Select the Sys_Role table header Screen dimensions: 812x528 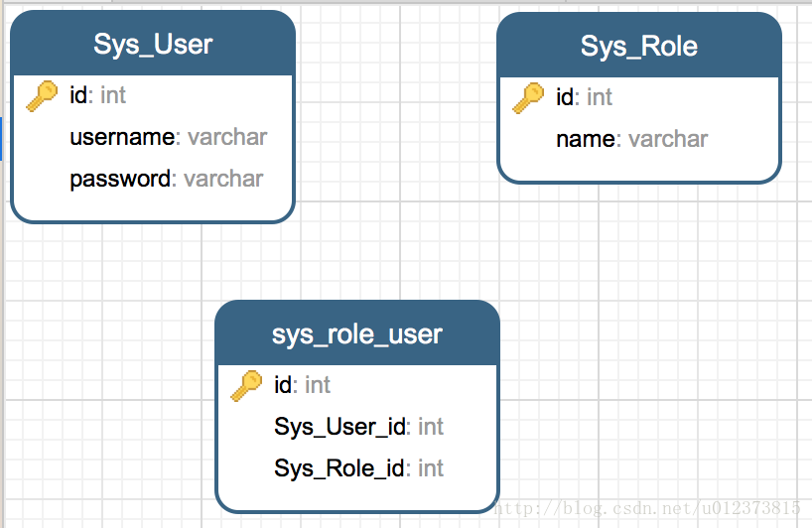639,46
